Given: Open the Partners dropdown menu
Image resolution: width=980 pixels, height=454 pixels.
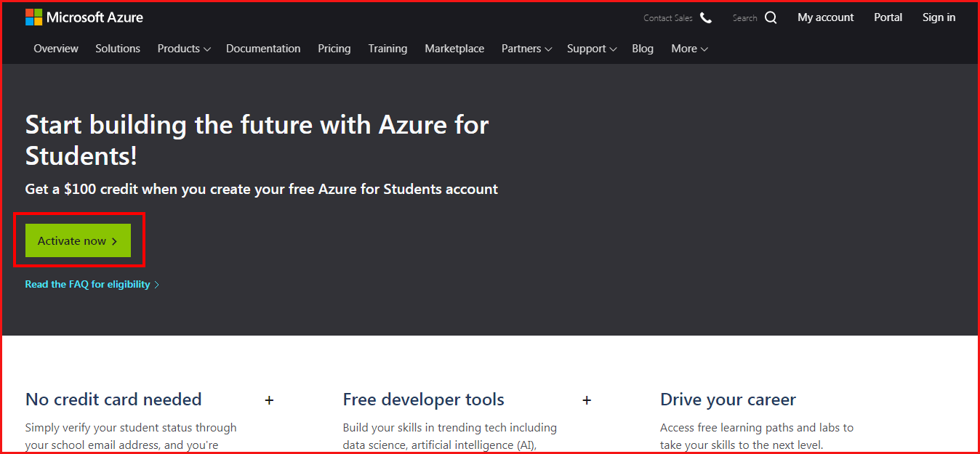Looking at the screenshot, I should pos(526,49).
